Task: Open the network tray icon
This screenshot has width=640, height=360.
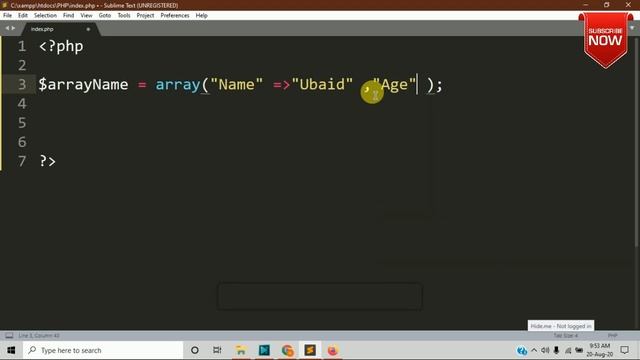Action: [568, 350]
